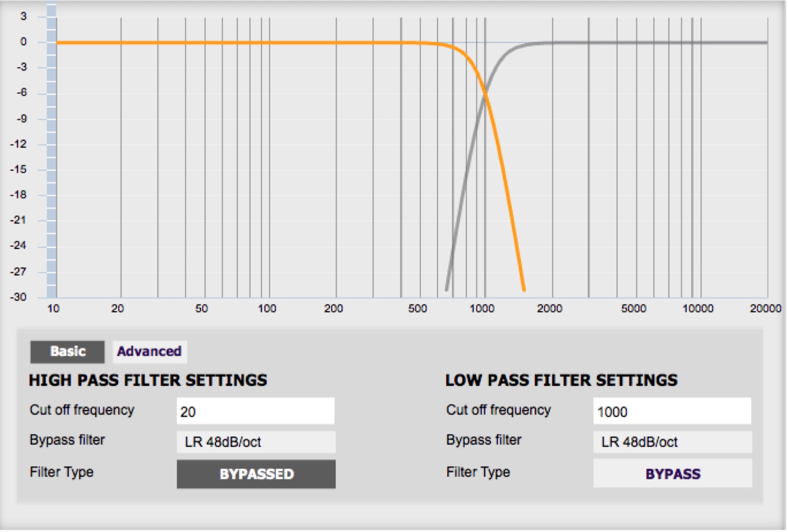Click the high pass Cut off frequency label
The width and height of the screenshot is (788, 532).
[x=82, y=410]
